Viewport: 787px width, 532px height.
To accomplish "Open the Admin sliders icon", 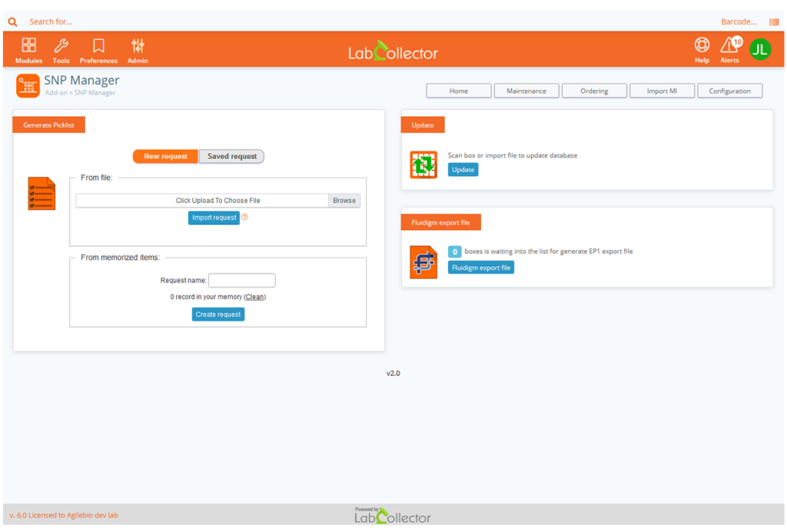I will point(138,45).
